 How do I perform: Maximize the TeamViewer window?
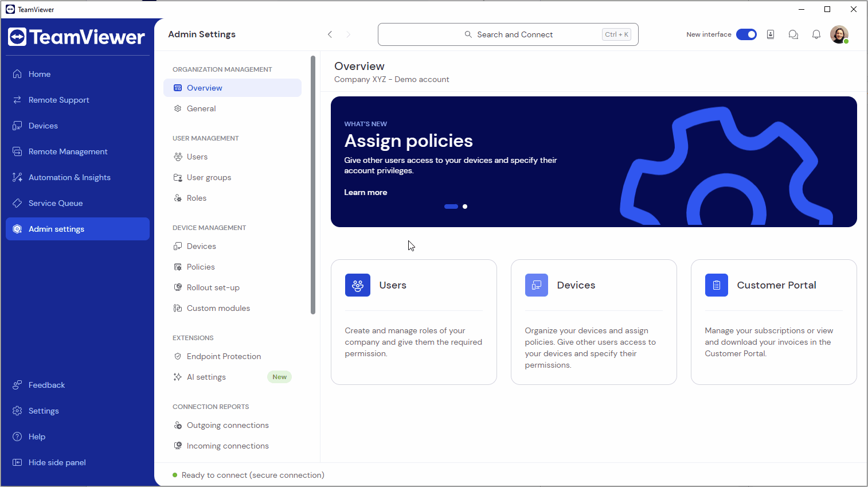coord(827,9)
